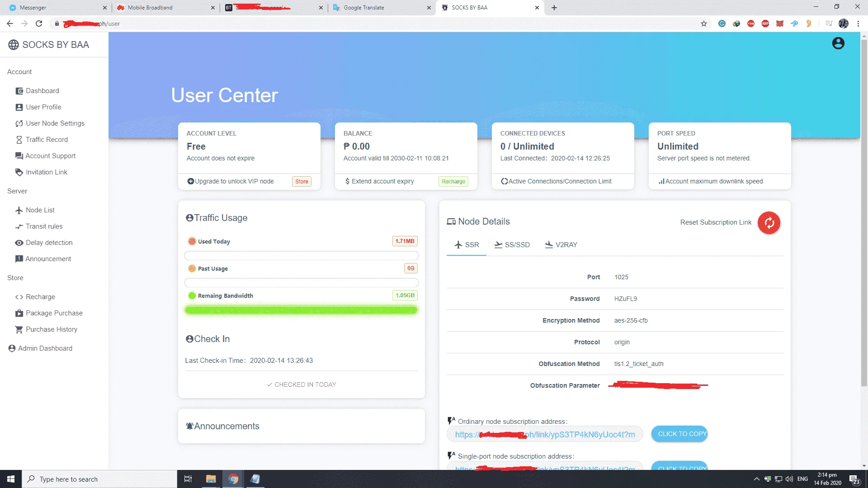Click the SOCKS BY BAA globe logo
The image size is (868, 488).
(x=14, y=45)
